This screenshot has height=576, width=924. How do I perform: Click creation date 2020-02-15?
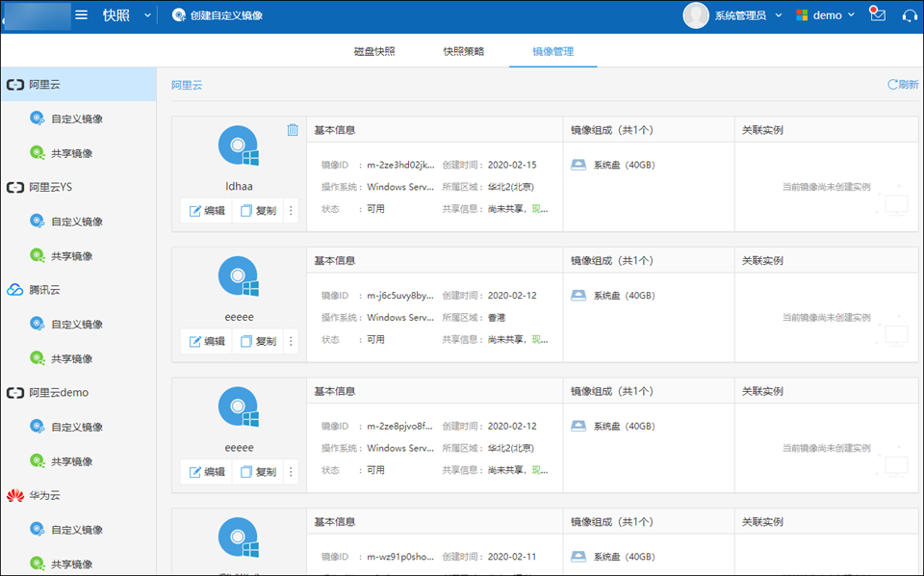click(x=512, y=165)
